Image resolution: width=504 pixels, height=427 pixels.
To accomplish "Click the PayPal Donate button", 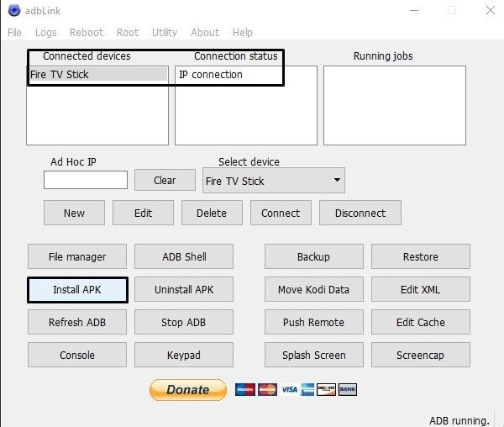I will click(x=188, y=390).
